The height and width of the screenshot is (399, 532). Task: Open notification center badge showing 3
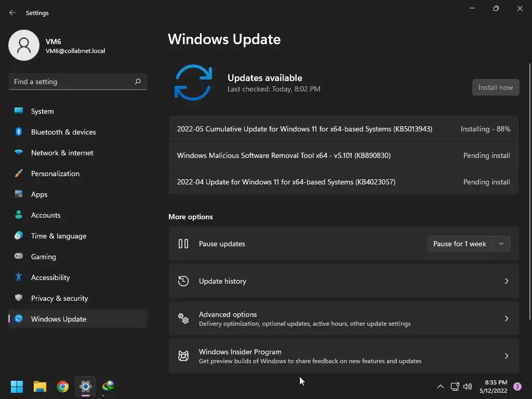pos(517,387)
